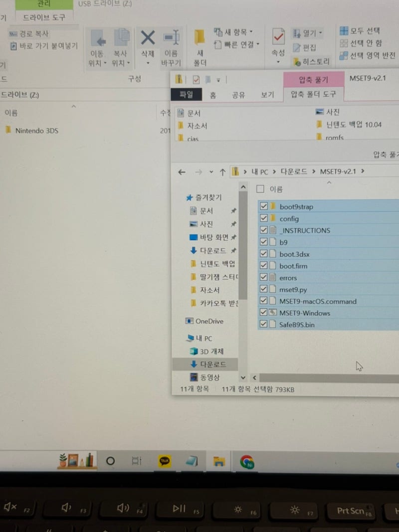
Task: Expand chevron after MSET9-v2.1 in breadcrumb
Action: pyautogui.click(x=363, y=171)
